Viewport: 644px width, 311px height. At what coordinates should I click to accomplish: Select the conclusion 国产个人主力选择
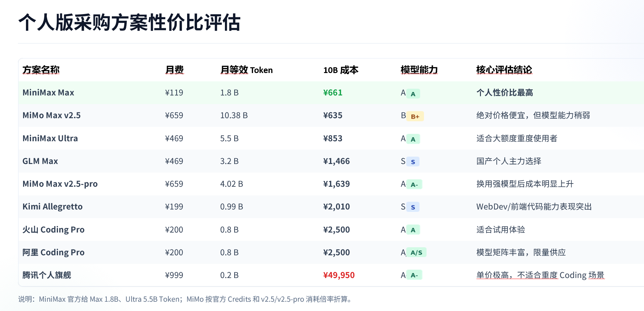509,161
